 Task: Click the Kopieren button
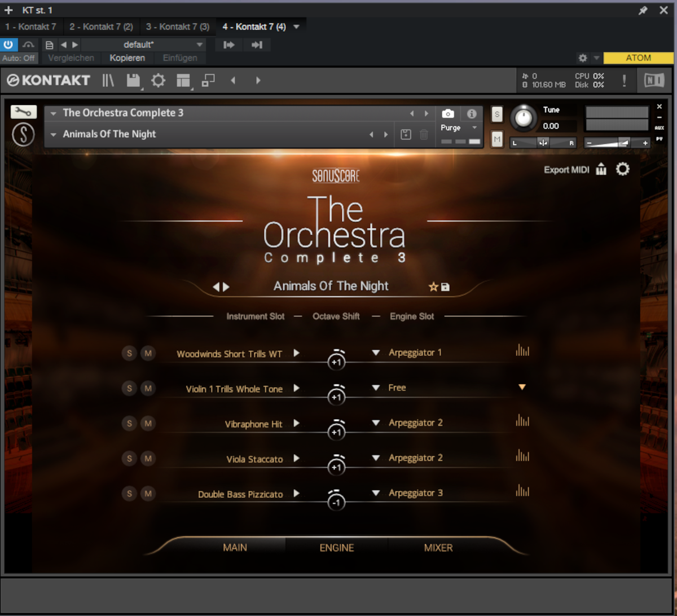point(128,58)
